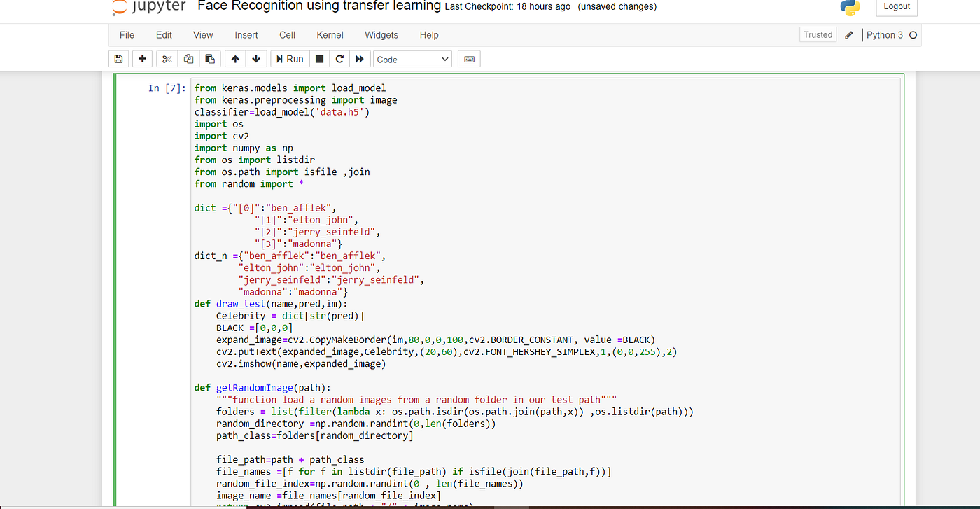Image resolution: width=980 pixels, height=509 pixels.
Task: Restart the kernel with the circular arrow
Action: coord(339,60)
